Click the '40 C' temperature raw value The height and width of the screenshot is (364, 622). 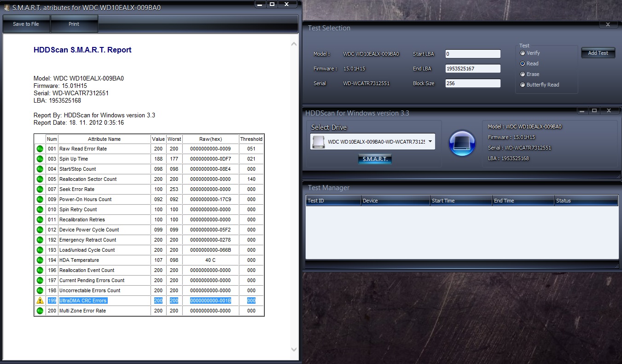coord(210,260)
